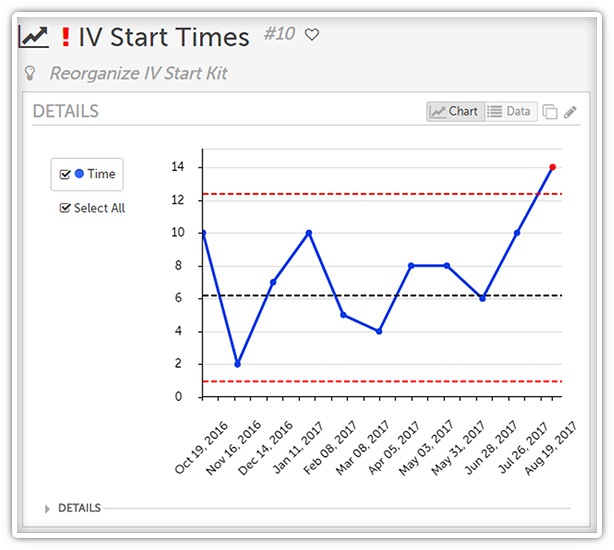Toggle the Select All checkbox
Screen dimensions: 614x550
pos(66,208)
